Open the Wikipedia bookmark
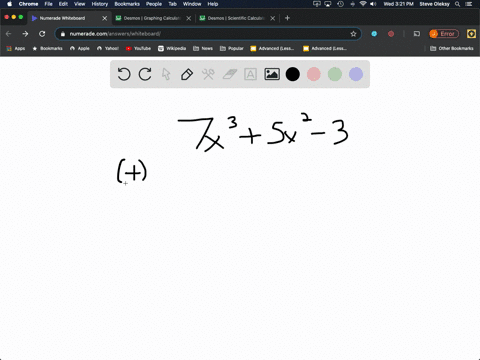 click(x=172, y=48)
